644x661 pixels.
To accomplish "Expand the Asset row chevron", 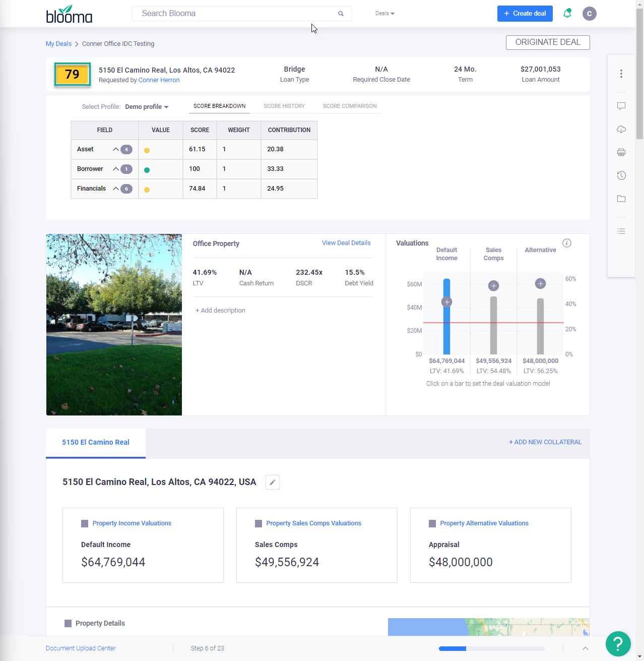I will [116, 149].
